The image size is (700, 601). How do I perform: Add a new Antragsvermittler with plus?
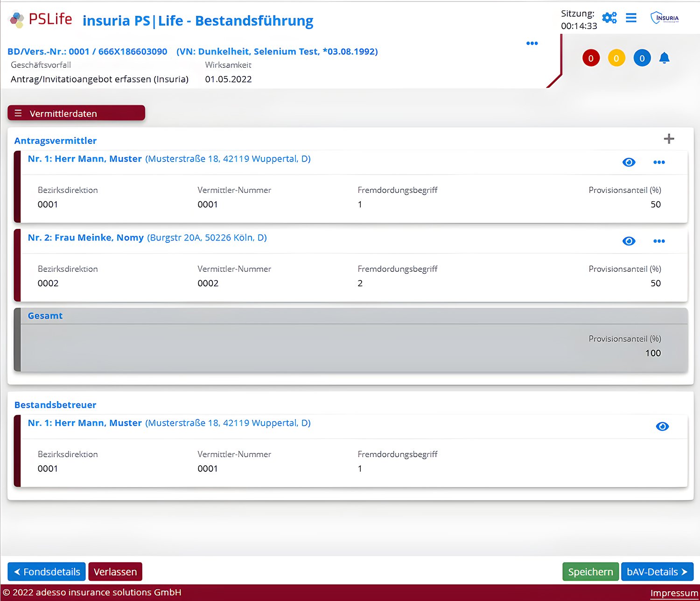click(669, 139)
